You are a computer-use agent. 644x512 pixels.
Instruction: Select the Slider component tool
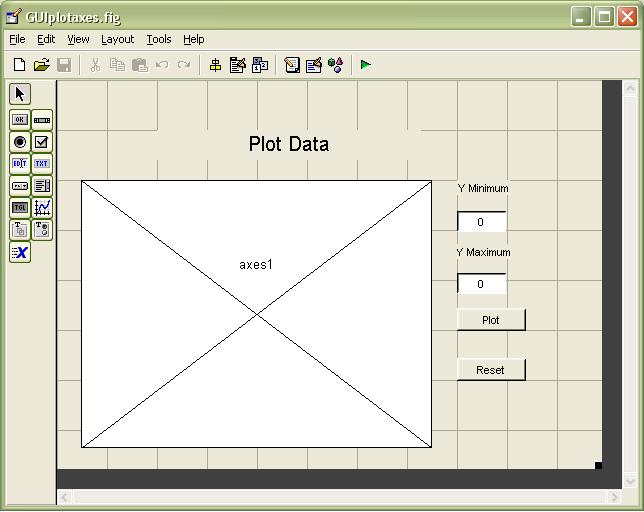[42, 120]
